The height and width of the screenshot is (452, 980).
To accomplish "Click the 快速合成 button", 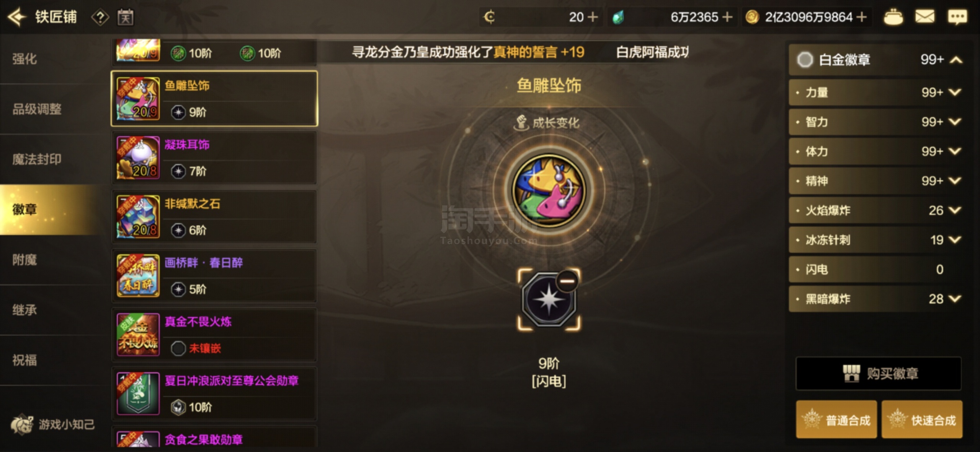I will click(922, 419).
